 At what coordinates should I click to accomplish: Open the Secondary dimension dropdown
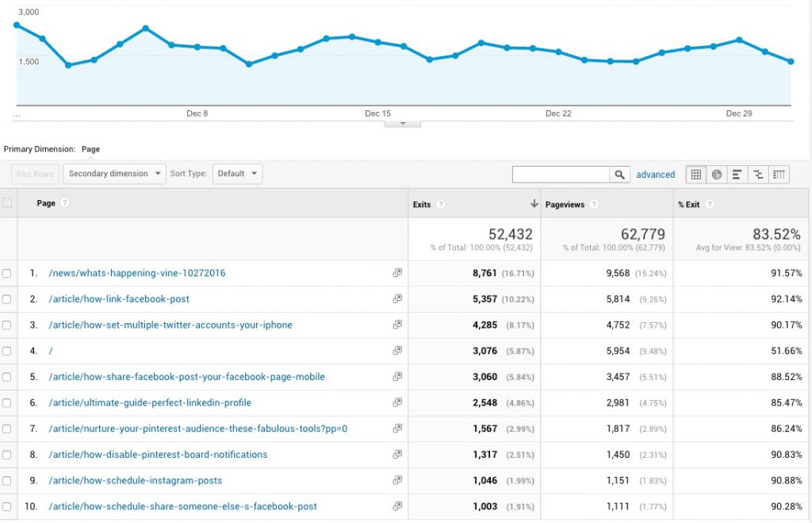point(114,174)
